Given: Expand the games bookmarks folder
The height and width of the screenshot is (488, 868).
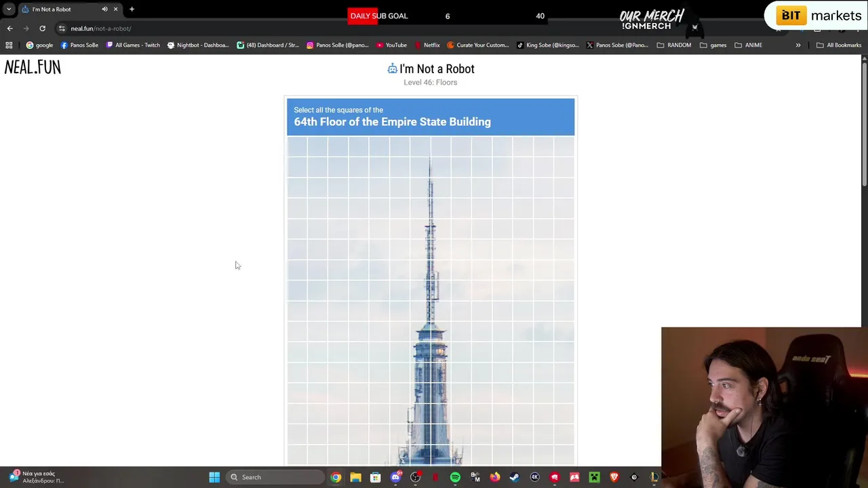Looking at the screenshot, I should coord(713,45).
